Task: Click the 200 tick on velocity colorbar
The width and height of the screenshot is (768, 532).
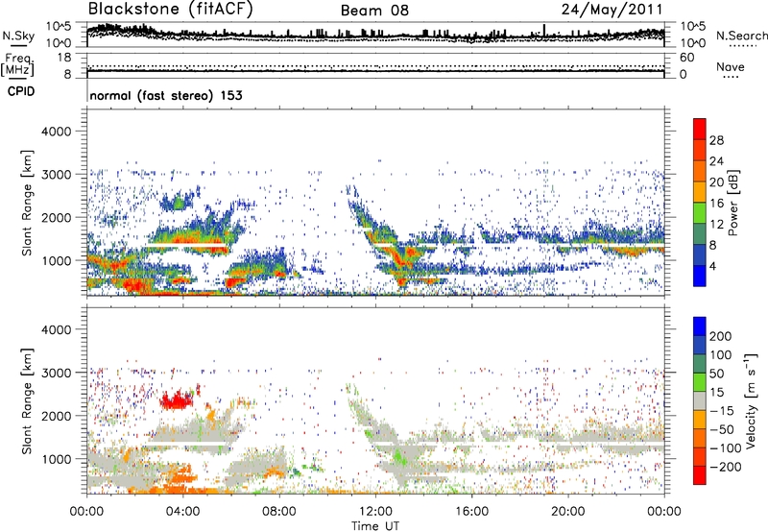Action: tap(721, 336)
